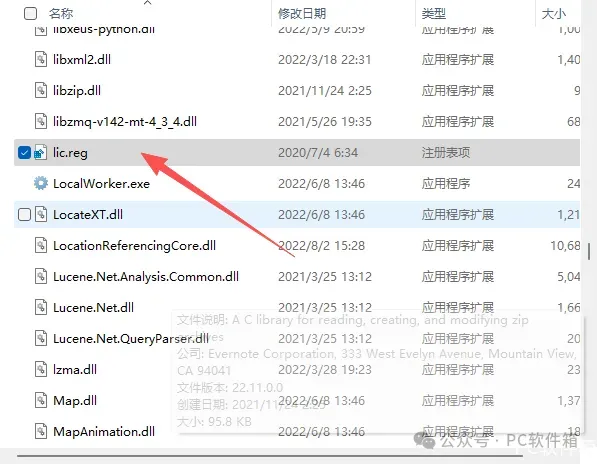This screenshot has height=464, width=597.
Task: Click the 名称 column header
Action: 61,14
